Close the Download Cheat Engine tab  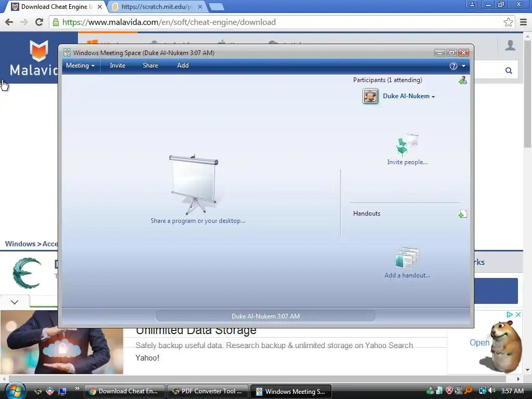(x=100, y=6)
